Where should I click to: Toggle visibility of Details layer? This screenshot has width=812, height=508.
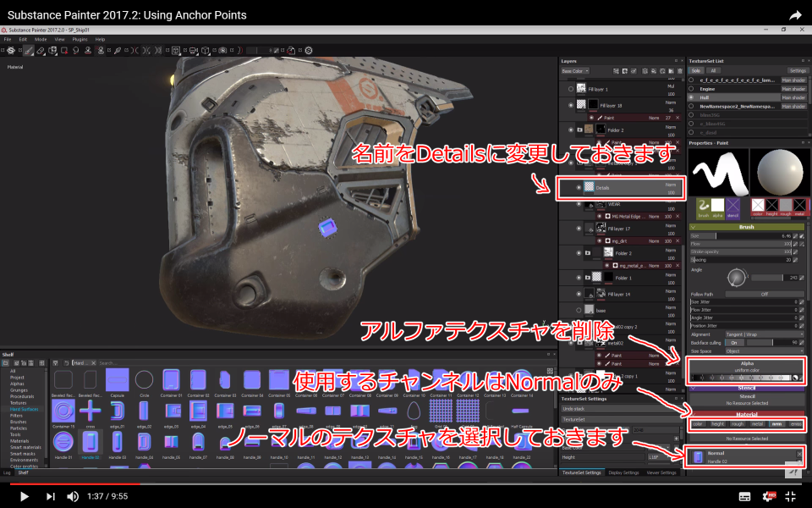pyautogui.click(x=579, y=188)
